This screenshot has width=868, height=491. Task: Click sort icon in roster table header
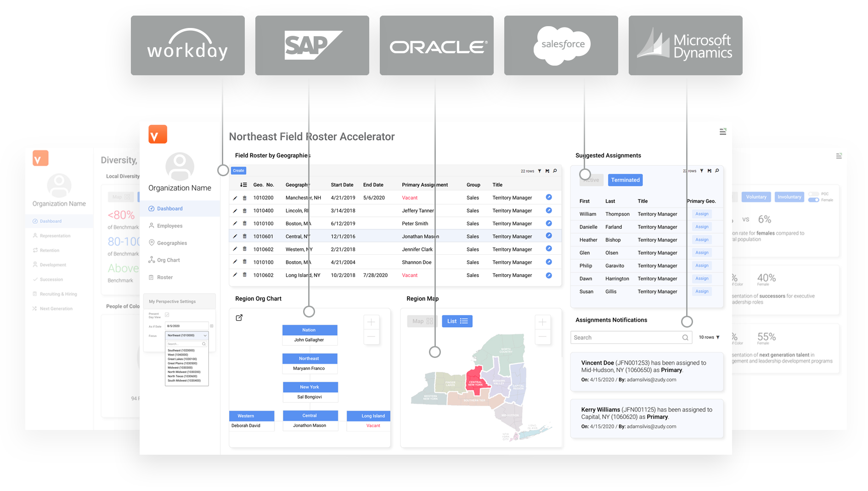click(243, 184)
